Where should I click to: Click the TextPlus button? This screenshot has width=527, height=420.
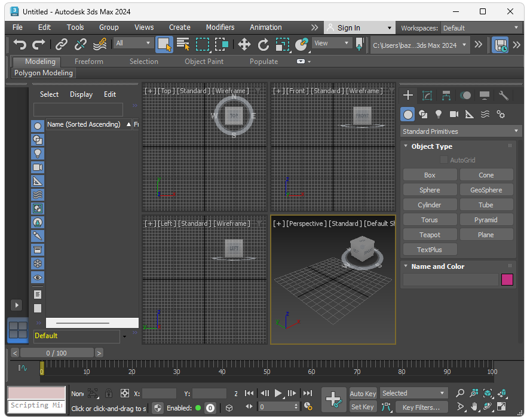coord(430,250)
